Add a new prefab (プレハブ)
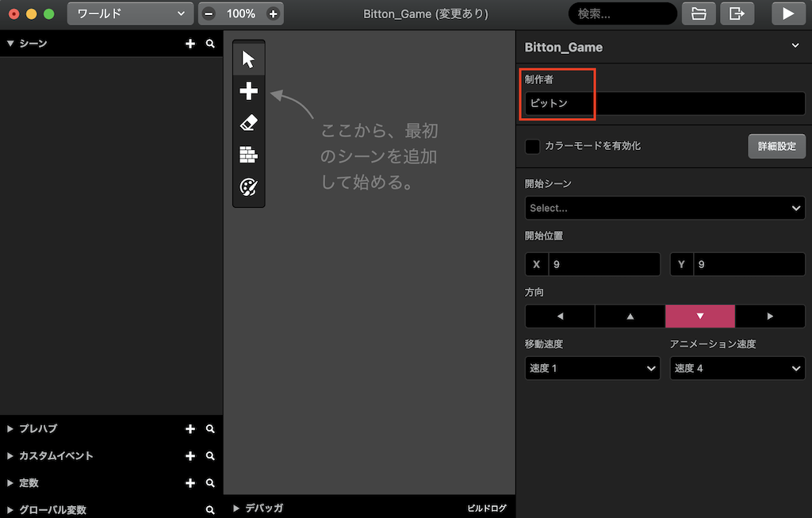The height and width of the screenshot is (518, 812). pyautogui.click(x=190, y=429)
